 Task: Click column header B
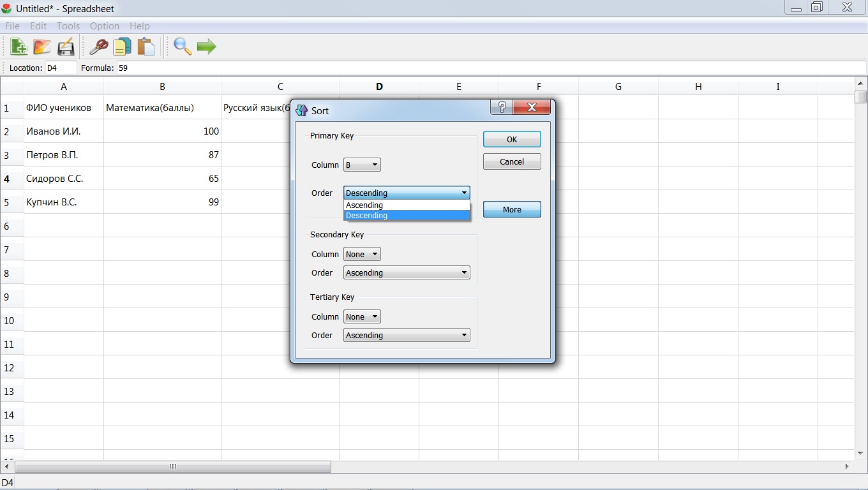click(162, 87)
